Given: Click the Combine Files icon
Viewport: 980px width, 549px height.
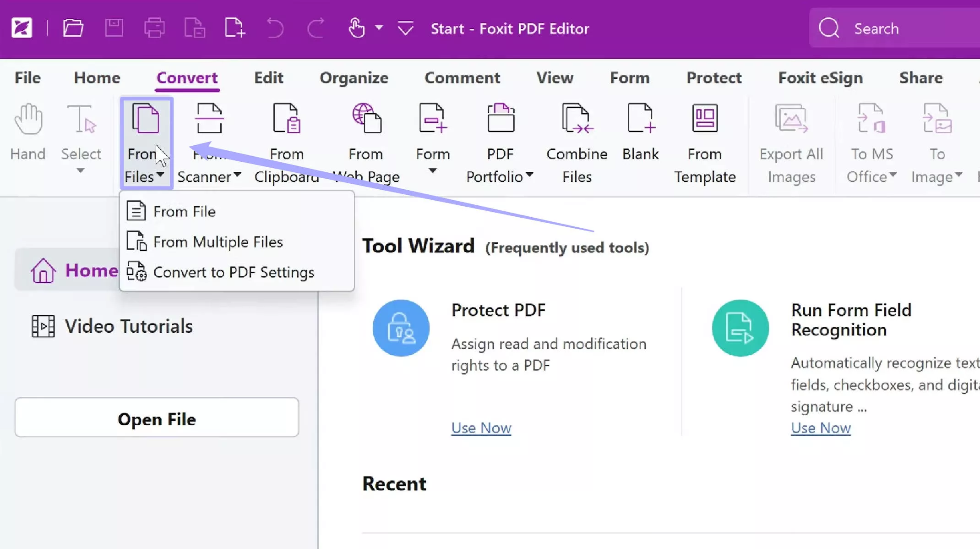Looking at the screenshot, I should click(x=577, y=118).
